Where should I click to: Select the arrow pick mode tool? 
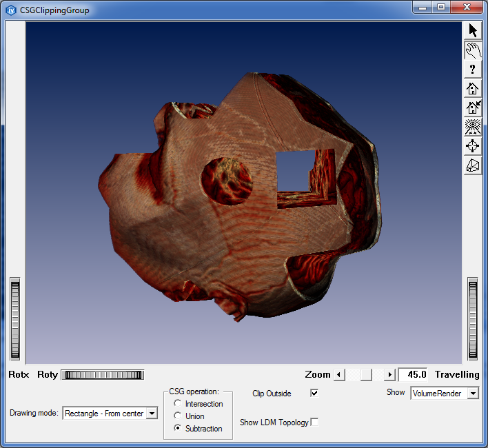(472, 30)
